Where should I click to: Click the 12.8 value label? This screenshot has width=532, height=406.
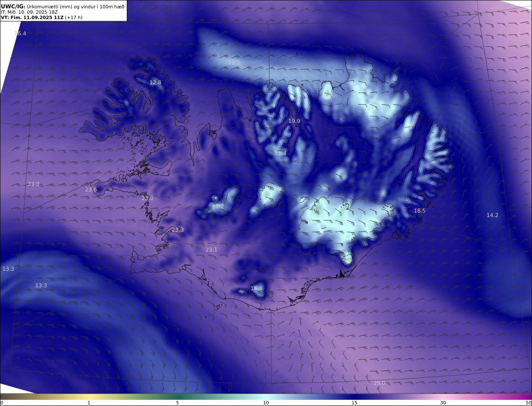pos(155,82)
